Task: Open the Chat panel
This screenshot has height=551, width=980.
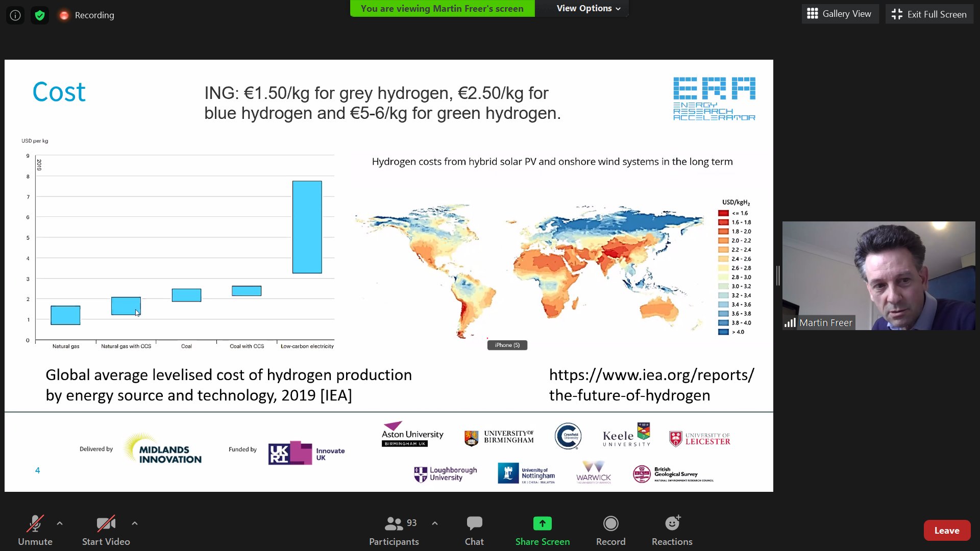Action: 474,531
